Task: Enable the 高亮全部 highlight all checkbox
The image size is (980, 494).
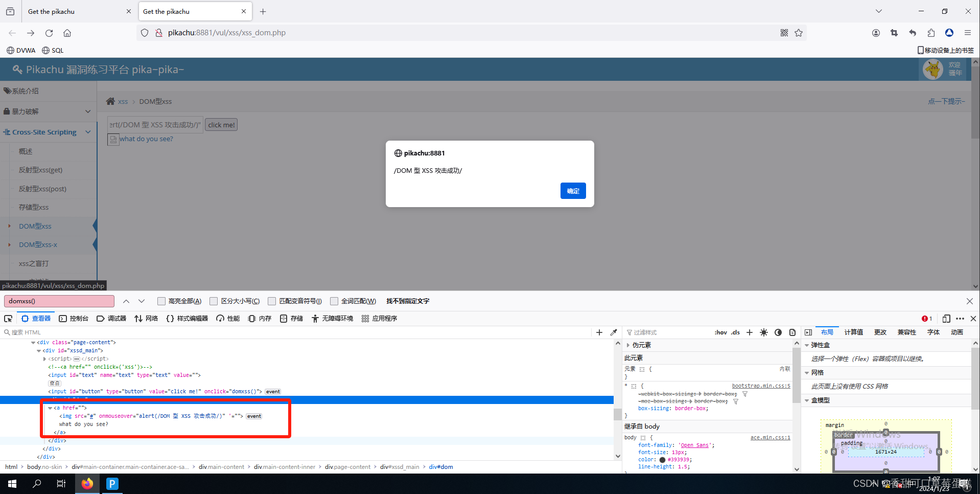Action: coord(161,301)
